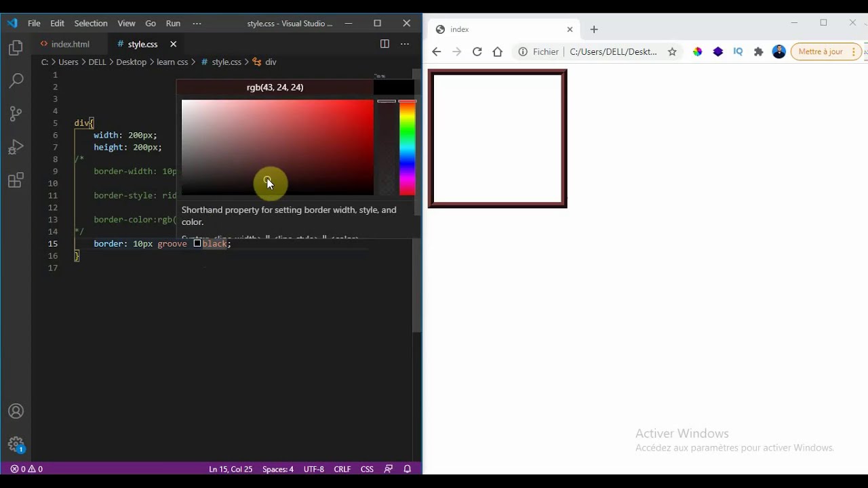Show hidden menus via title bar ellipsis
868x488 pixels.
point(197,23)
